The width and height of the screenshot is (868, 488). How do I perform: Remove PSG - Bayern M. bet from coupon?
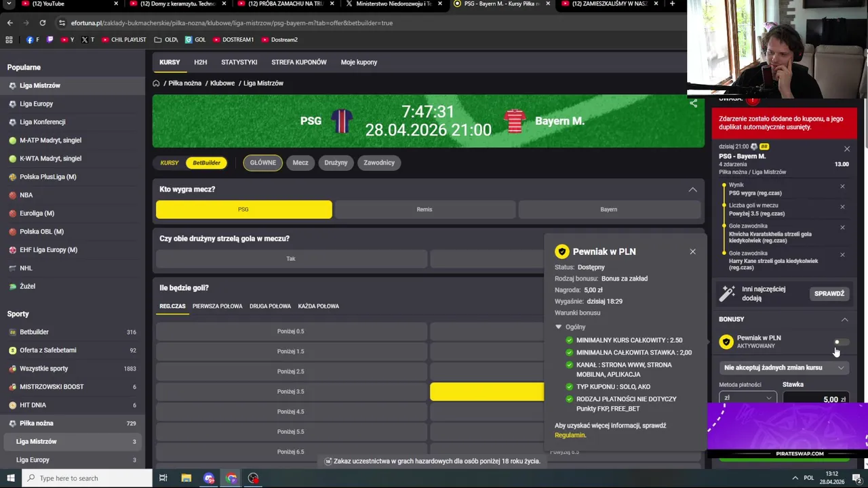pos(846,148)
